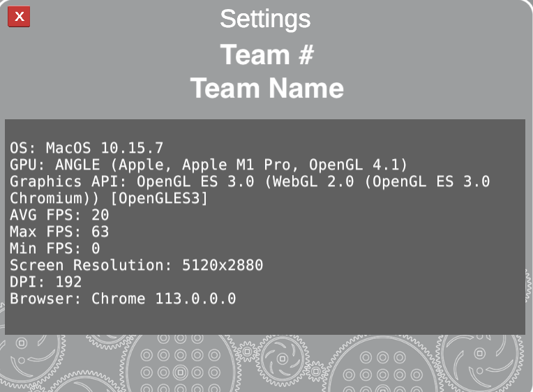Click the small gear with swirl spokes at bottom center

point(283,360)
